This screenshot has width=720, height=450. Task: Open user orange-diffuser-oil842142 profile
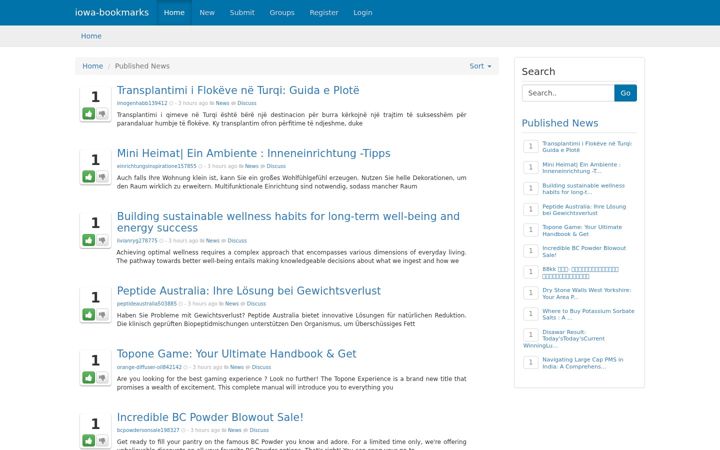coord(149,367)
